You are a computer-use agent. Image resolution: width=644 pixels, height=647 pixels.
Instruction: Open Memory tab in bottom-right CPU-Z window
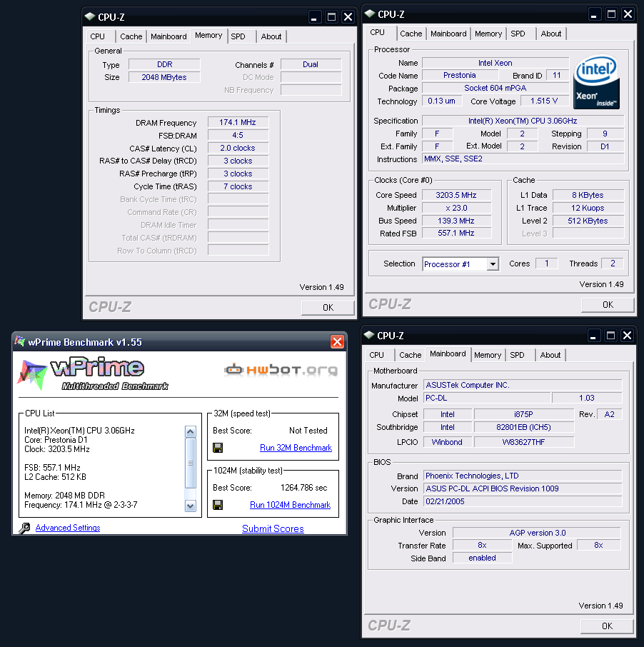point(488,355)
